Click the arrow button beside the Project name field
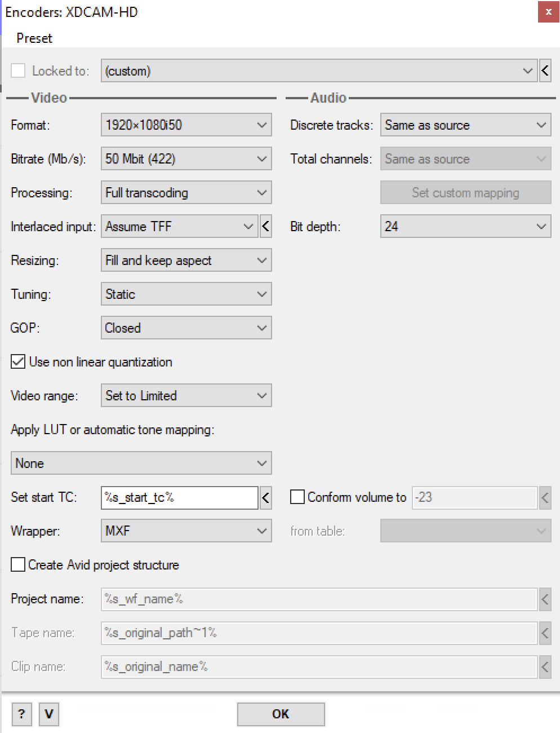 545,599
